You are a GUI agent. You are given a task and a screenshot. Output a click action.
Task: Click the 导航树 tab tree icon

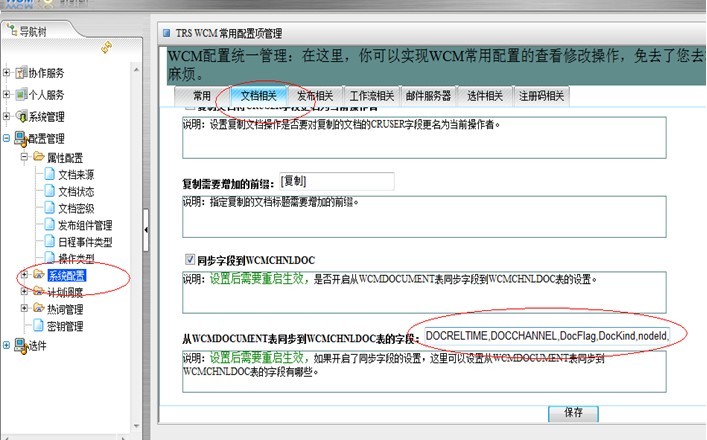(12, 31)
